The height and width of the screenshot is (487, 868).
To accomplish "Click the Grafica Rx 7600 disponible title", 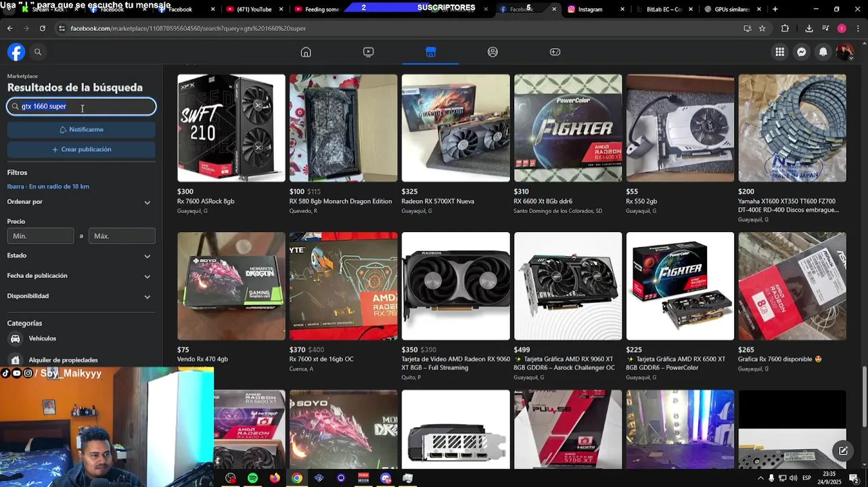I will coord(780,359).
